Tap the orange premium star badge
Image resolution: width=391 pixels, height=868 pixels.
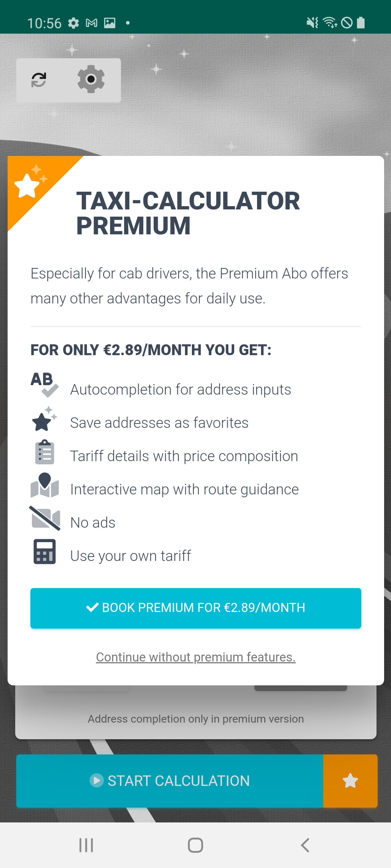[x=30, y=183]
